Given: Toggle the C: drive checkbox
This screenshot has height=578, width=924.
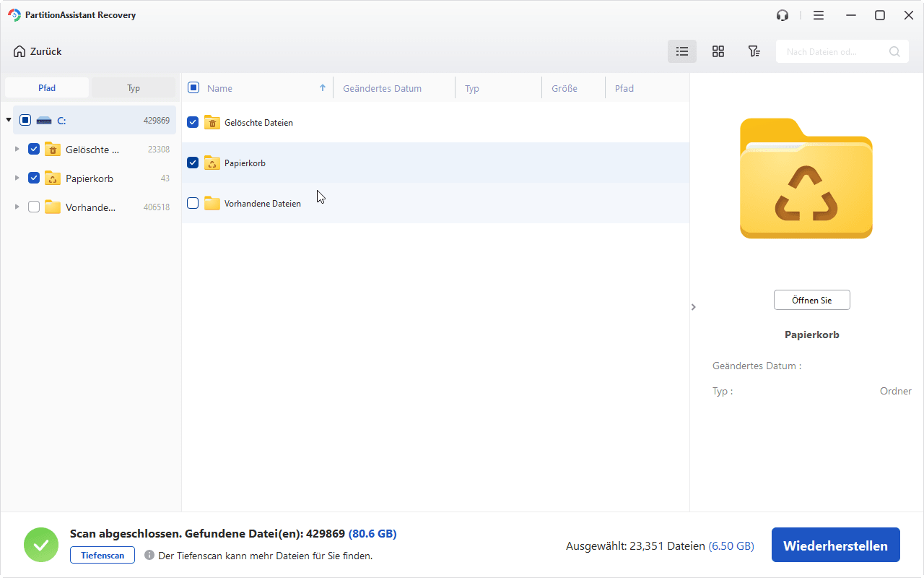Looking at the screenshot, I should [25, 120].
